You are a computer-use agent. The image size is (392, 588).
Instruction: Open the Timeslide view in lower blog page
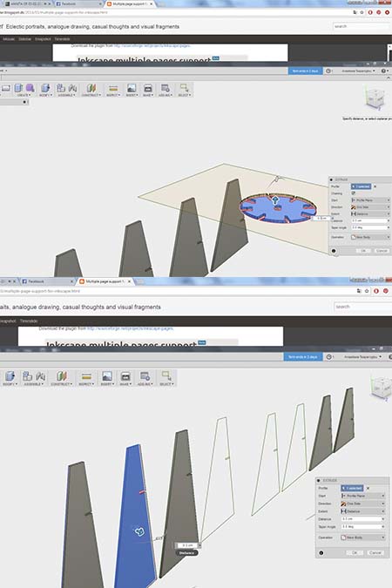pos(29,321)
